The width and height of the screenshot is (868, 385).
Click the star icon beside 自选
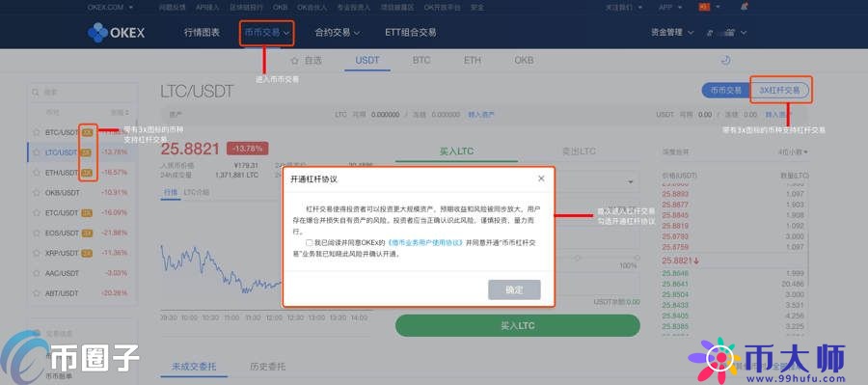(x=294, y=60)
